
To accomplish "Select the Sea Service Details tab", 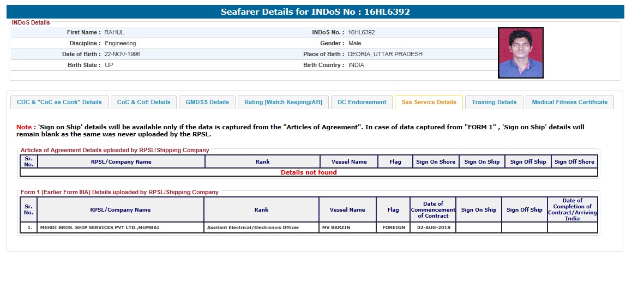I will point(429,102).
